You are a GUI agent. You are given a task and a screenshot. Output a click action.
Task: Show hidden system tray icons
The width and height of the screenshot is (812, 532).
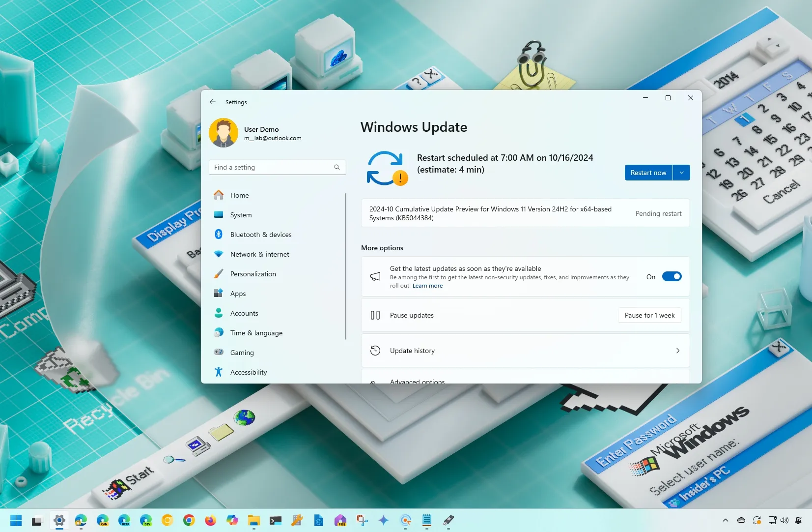(x=726, y=520)
